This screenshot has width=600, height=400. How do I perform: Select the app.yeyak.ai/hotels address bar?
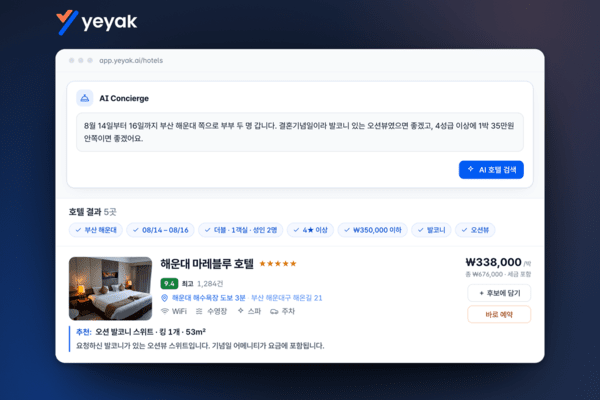131,60
